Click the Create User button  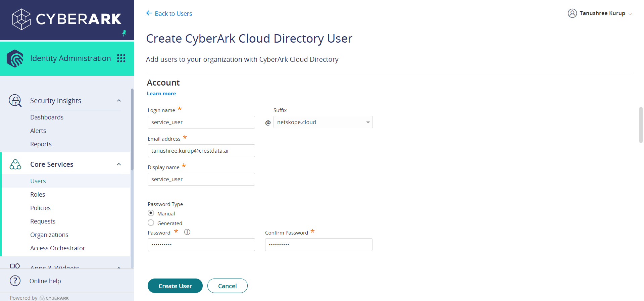[175, 286]
